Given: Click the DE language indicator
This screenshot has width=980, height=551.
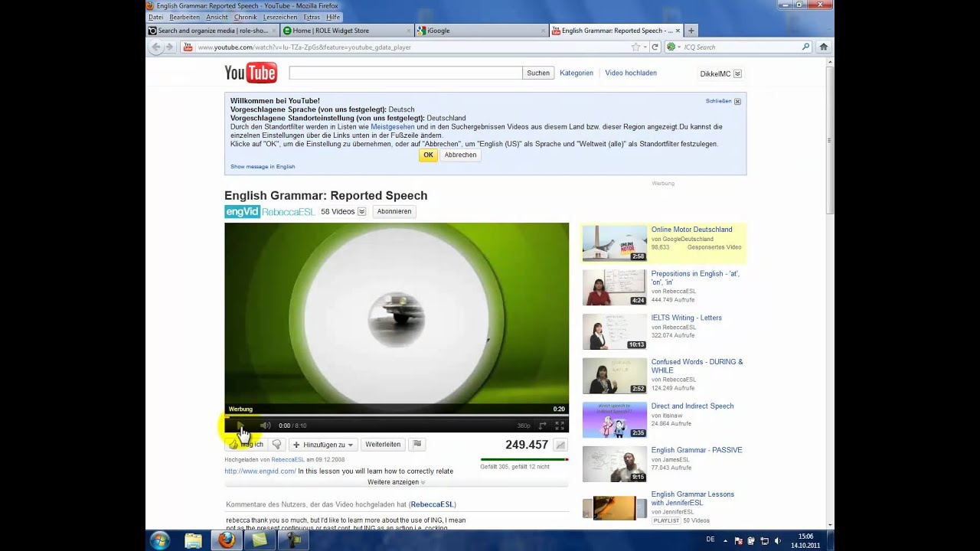Looking at the screenshot, I should 710,540.
